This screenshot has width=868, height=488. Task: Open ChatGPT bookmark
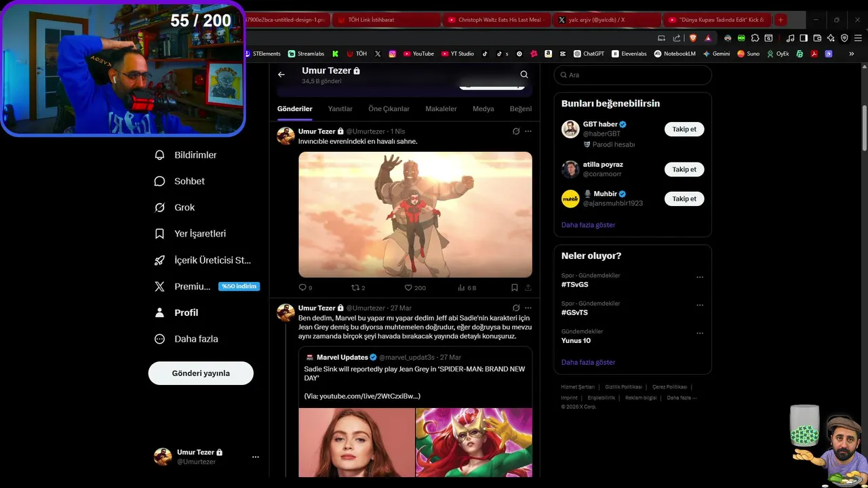pos(589,54)
